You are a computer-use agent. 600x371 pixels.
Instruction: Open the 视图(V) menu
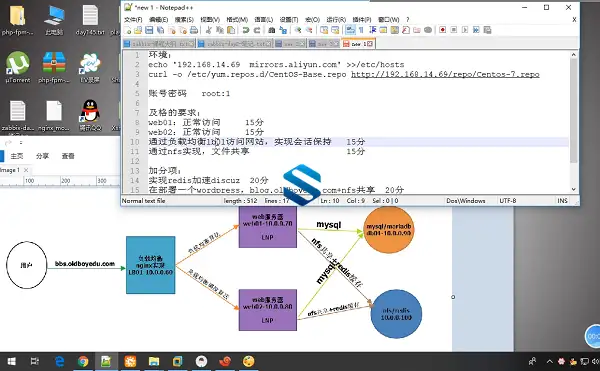(210, 20)
